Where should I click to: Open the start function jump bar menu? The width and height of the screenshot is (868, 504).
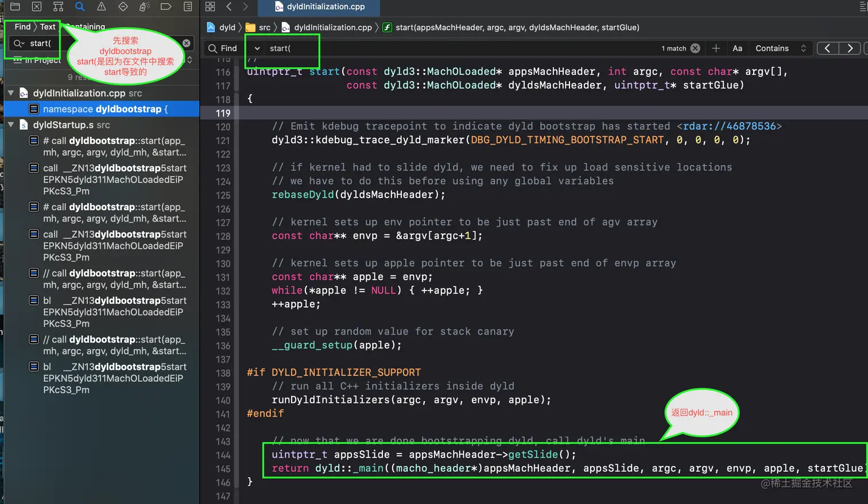point(511,28)
